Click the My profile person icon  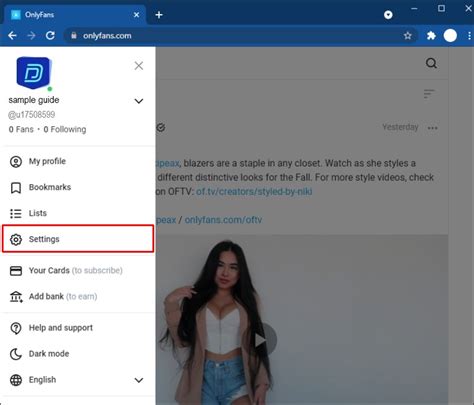tap(16, 162)
